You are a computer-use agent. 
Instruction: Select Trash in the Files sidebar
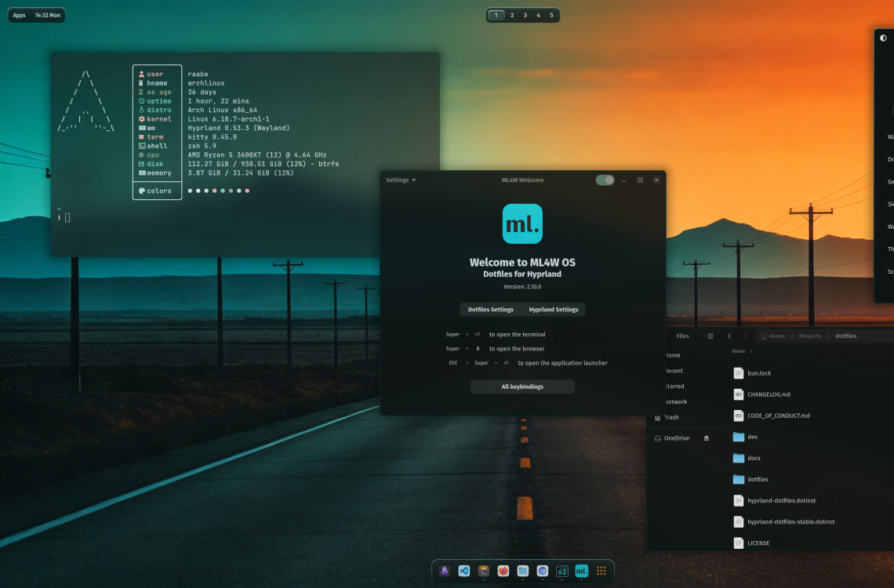point(671,417)
